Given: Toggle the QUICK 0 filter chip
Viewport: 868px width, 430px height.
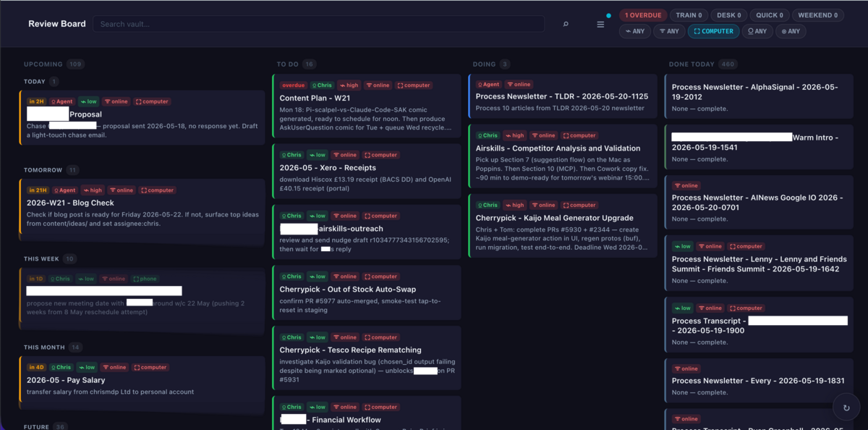Looking at the screenshot, I should click(x=769, y=15).
